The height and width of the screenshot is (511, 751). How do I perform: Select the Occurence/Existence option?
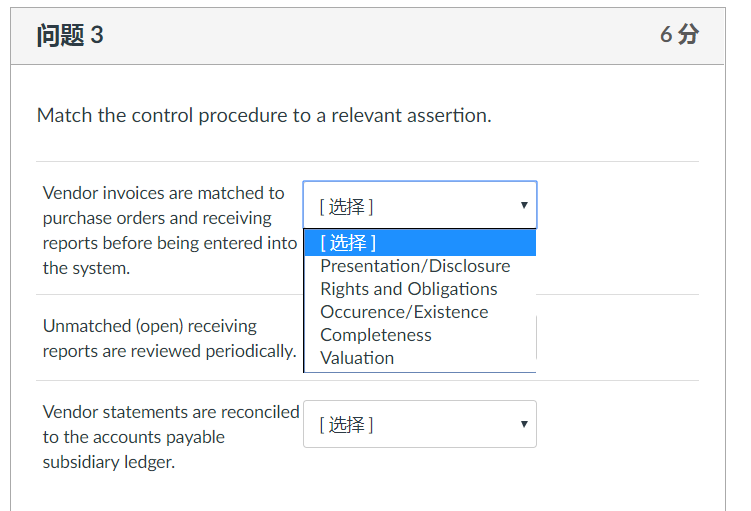420,312
